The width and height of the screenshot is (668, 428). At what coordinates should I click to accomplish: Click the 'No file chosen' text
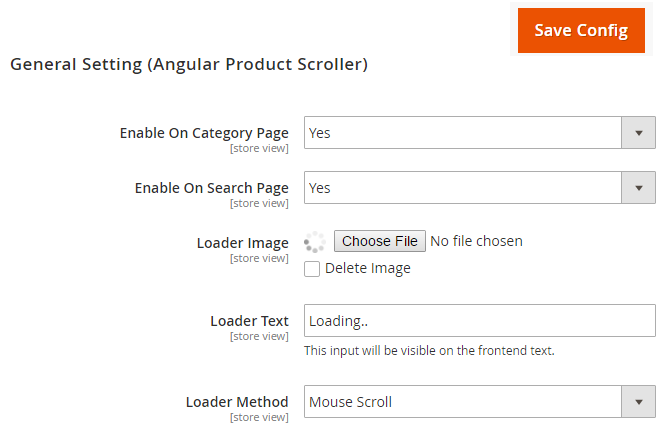click(x=476, y=241)
